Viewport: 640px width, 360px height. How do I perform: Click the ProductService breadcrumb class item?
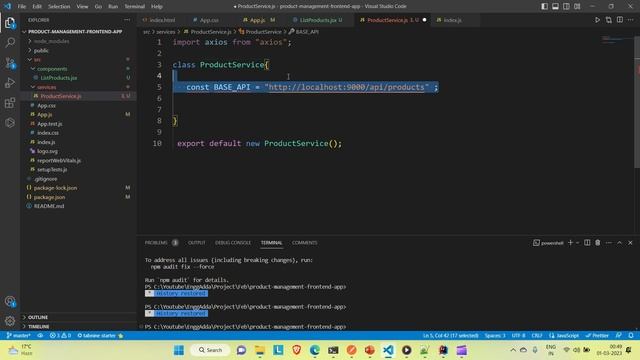pos(260,31)
